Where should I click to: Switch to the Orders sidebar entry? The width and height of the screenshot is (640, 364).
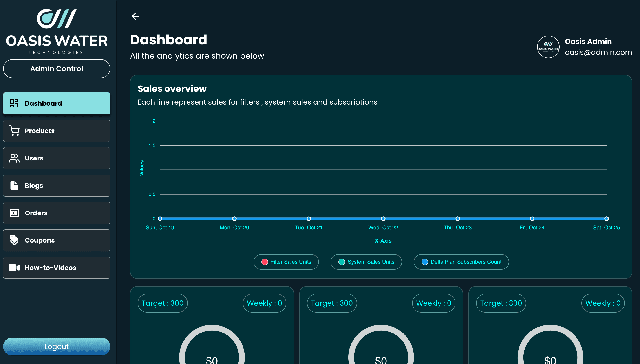(57, 213)
